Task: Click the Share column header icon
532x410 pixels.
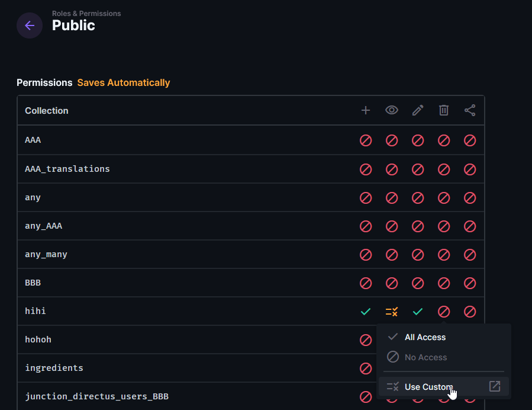Action: pyautogui.click(x=470, y=110)
